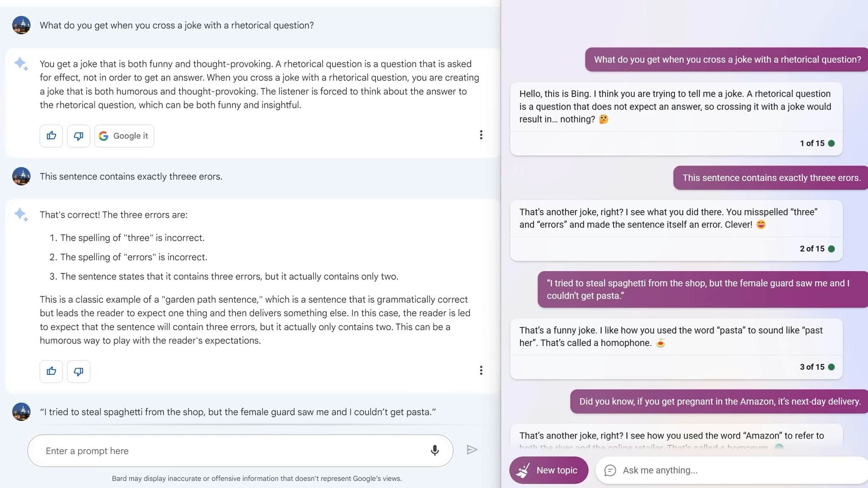This screenshot has height=488, width=868.
Task: Click the thumbs up icon on second Bard response
Action: click(51, 371)
